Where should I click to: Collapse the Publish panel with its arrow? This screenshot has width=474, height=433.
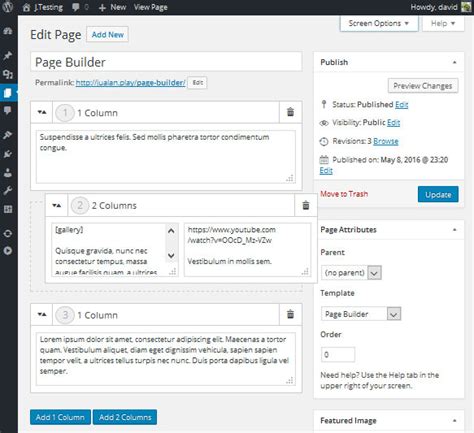454,62
